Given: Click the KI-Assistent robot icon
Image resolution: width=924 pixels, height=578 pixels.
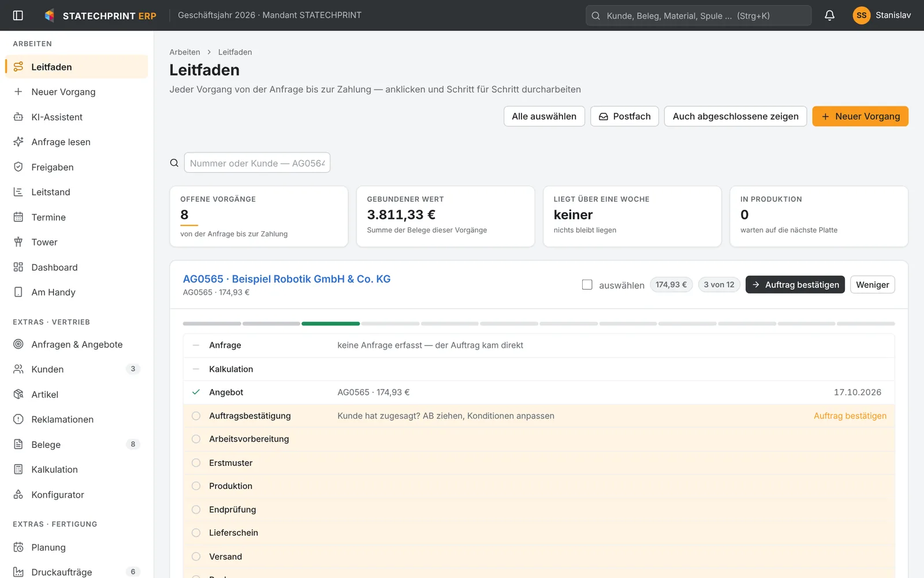Looking at the screenshot, I should point(18,117).
